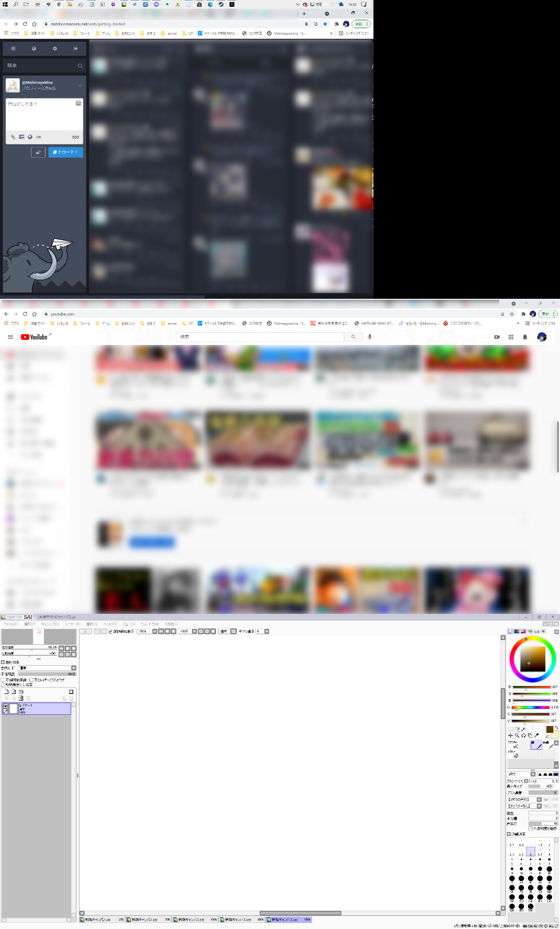Enable the 不透明度保護 checkbox

tap(3, 680)
